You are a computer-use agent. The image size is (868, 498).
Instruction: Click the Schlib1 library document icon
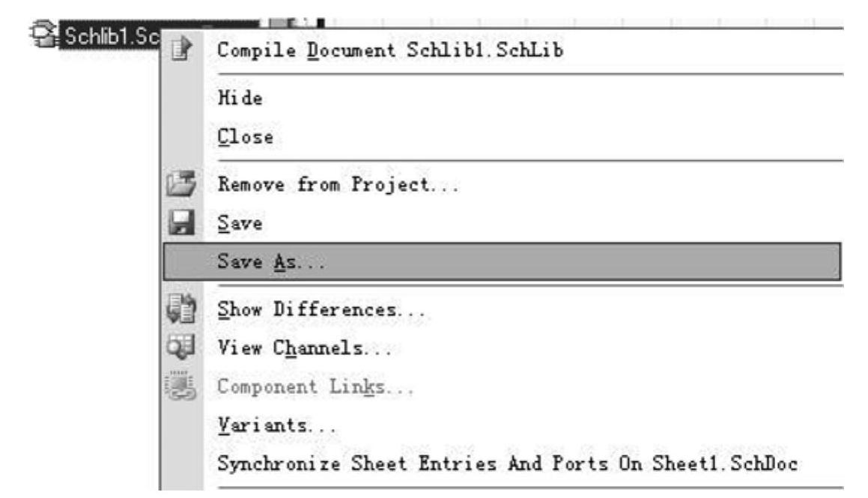click(x=43, y=35)
